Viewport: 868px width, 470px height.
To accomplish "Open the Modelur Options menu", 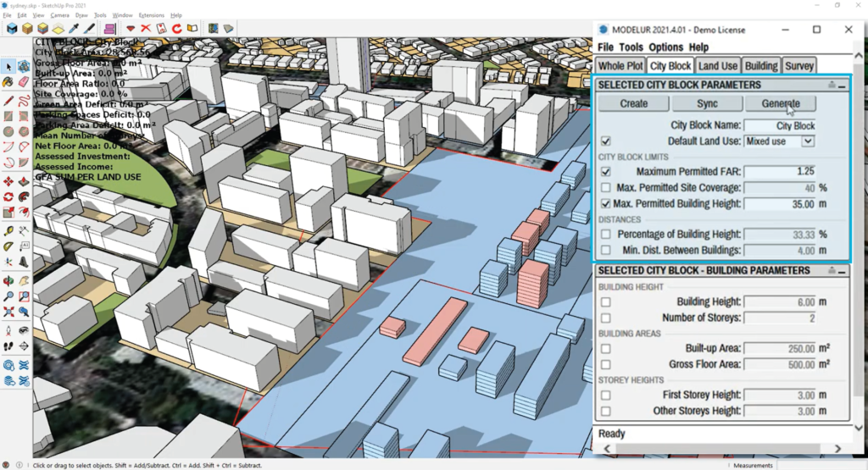I will pyautogui.click(x=666, y=47).
